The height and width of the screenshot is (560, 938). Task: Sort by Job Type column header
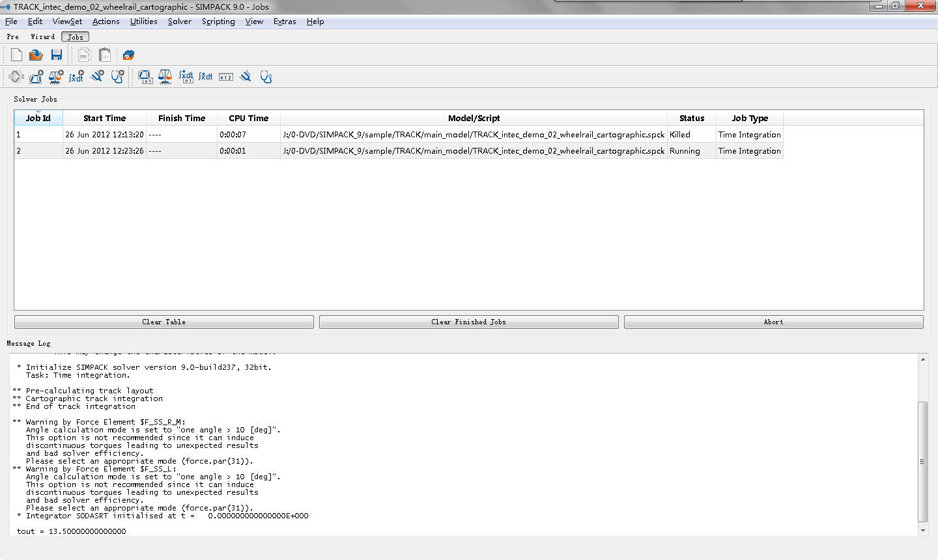(750, 118)
